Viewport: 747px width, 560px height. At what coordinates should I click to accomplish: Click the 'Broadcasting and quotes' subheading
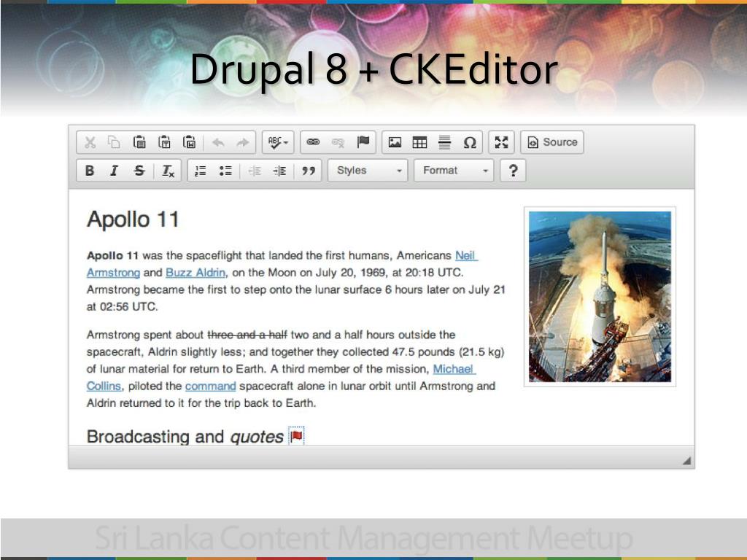pos(185,436)
